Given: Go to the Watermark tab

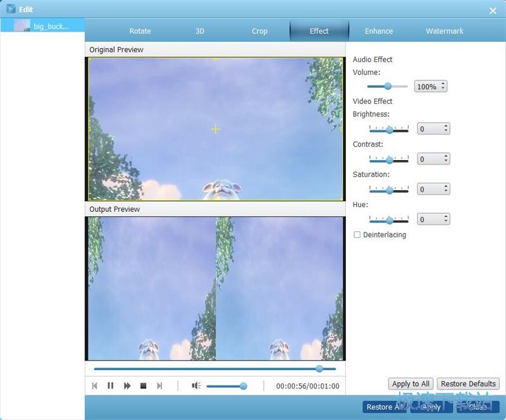Looking at the screenshot, I should 445,31.
